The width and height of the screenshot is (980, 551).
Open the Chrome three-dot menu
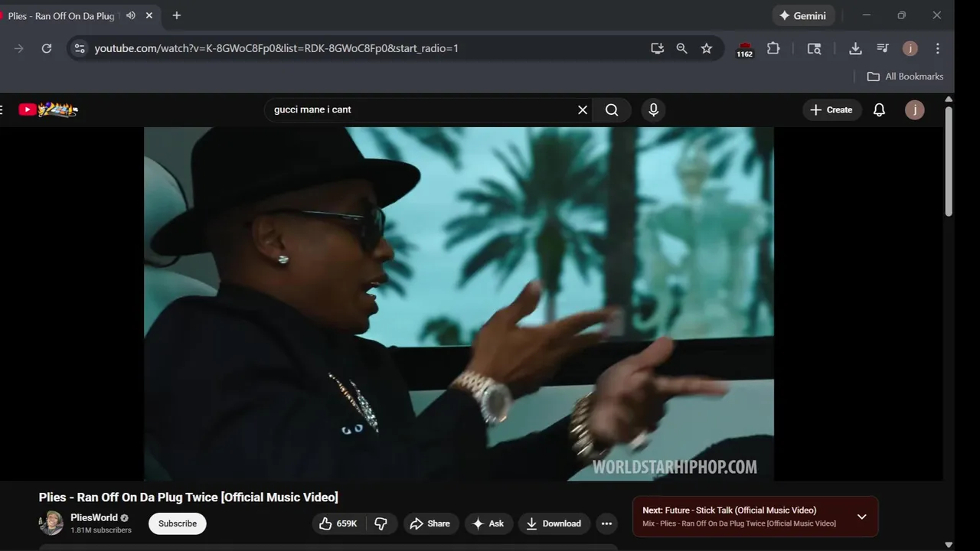[x=937, y=48]
